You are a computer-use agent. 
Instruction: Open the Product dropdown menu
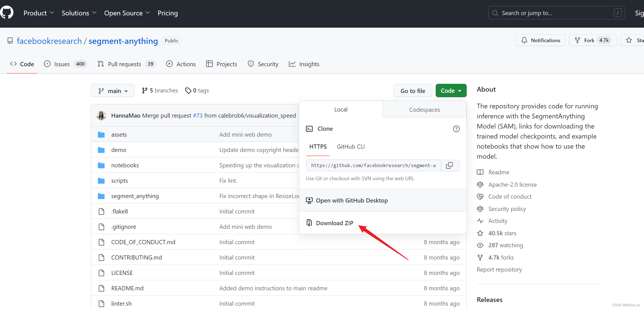(x=39, y=13)
